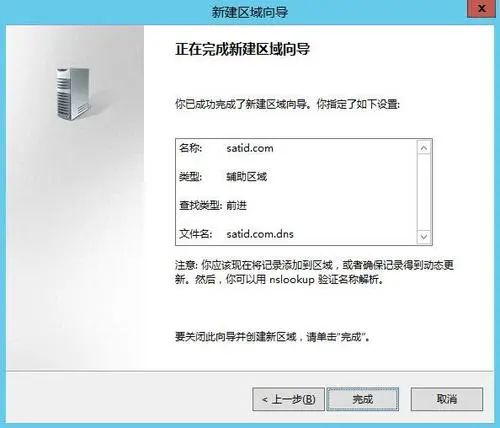Click the 你已成功完成了新建区域向导 message
Screen dimensions: 500x428
click(x=287, y=104)
